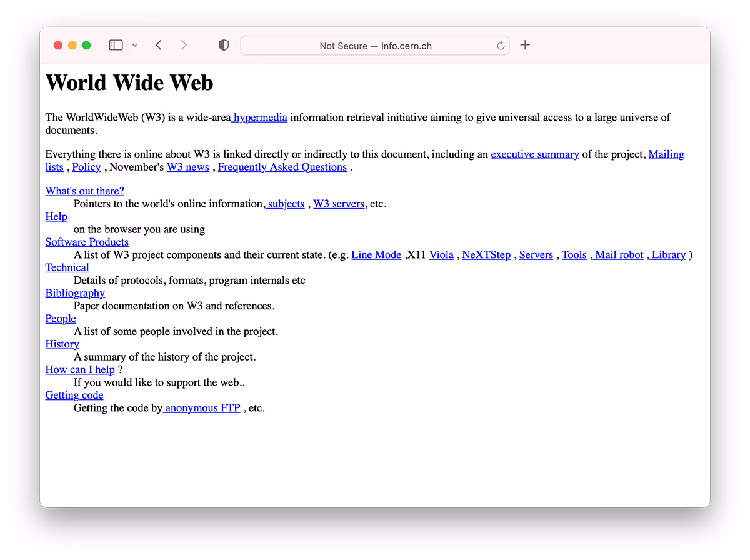
Task: Open What's out there? link
Action: point(85,191)
